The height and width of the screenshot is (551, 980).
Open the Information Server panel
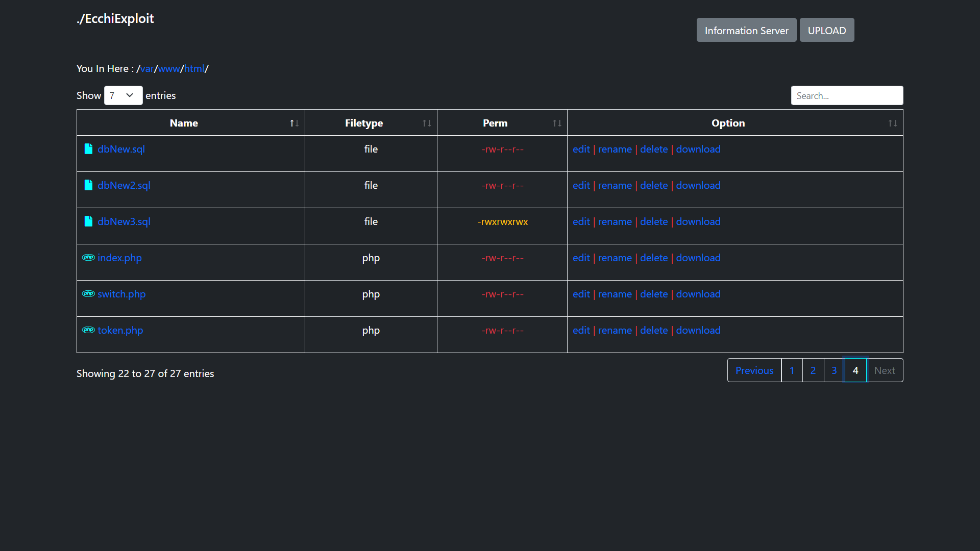pos(746,30)
